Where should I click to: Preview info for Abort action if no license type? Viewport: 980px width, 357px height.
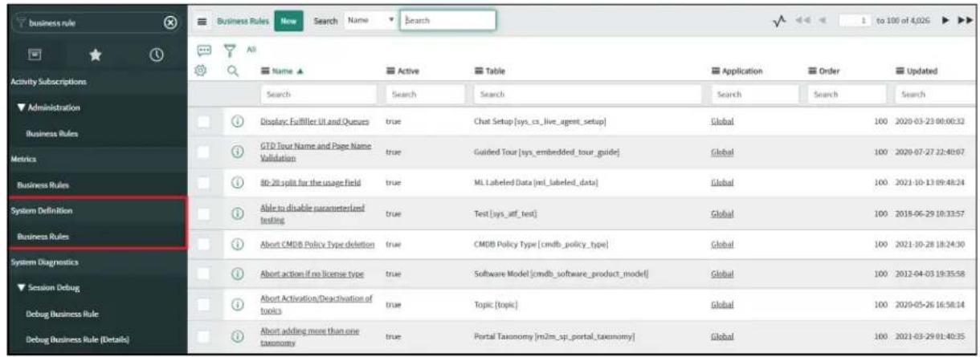click(236, 274)
